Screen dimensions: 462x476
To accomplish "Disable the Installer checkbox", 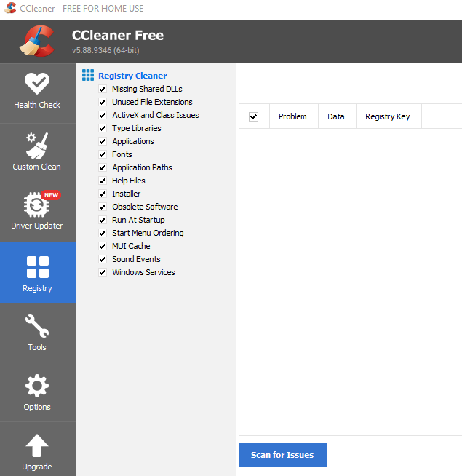I will [x=103, y=194].
